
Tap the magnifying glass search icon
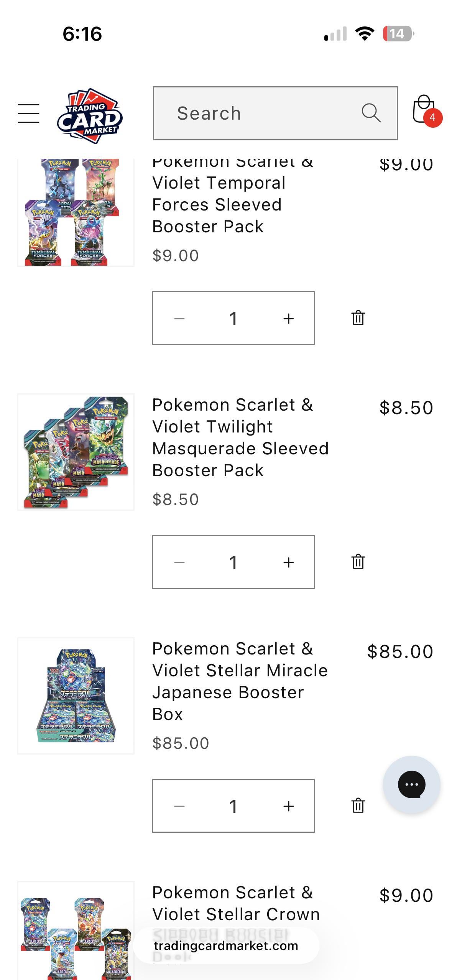[371, 113]
